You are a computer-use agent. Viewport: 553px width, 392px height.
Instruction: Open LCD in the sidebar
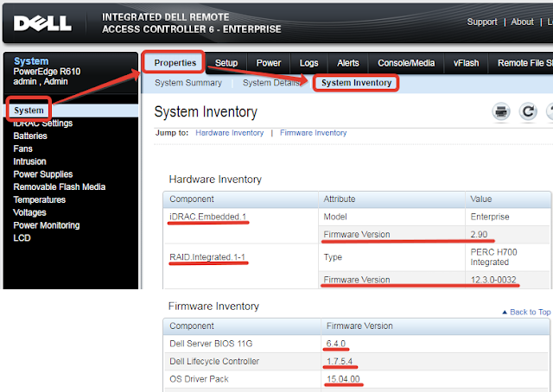(x=22, y=238)
